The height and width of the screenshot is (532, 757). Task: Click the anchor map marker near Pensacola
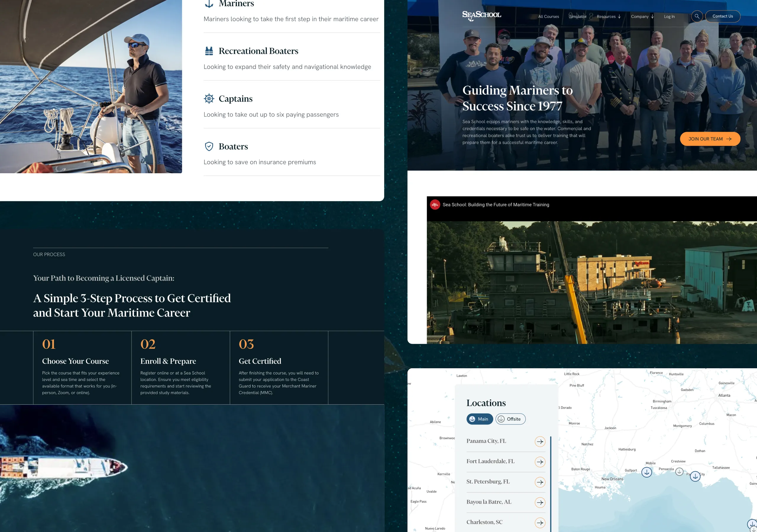tap(679, 472)
